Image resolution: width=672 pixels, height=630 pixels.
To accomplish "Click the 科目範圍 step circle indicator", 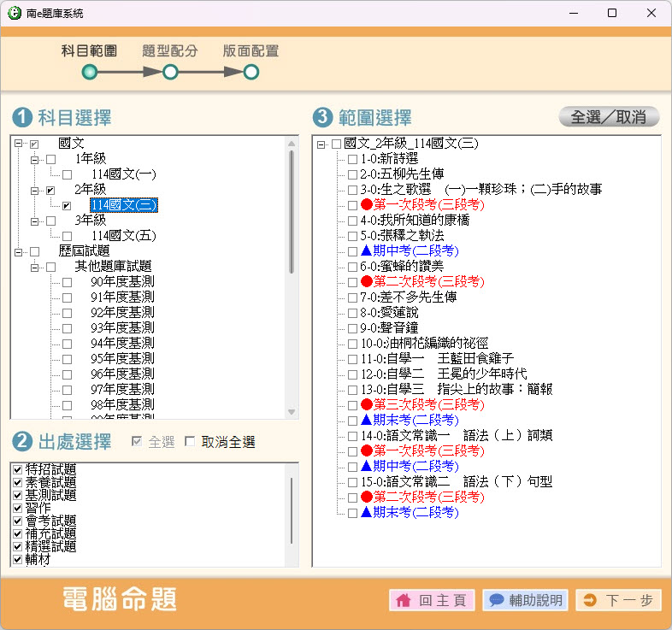I will click(90, 72).
